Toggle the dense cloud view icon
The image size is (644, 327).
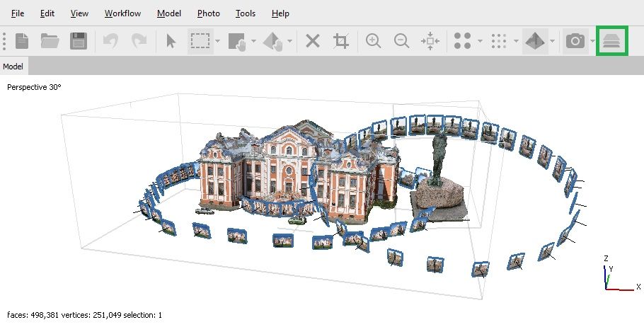tap(499, 41)
